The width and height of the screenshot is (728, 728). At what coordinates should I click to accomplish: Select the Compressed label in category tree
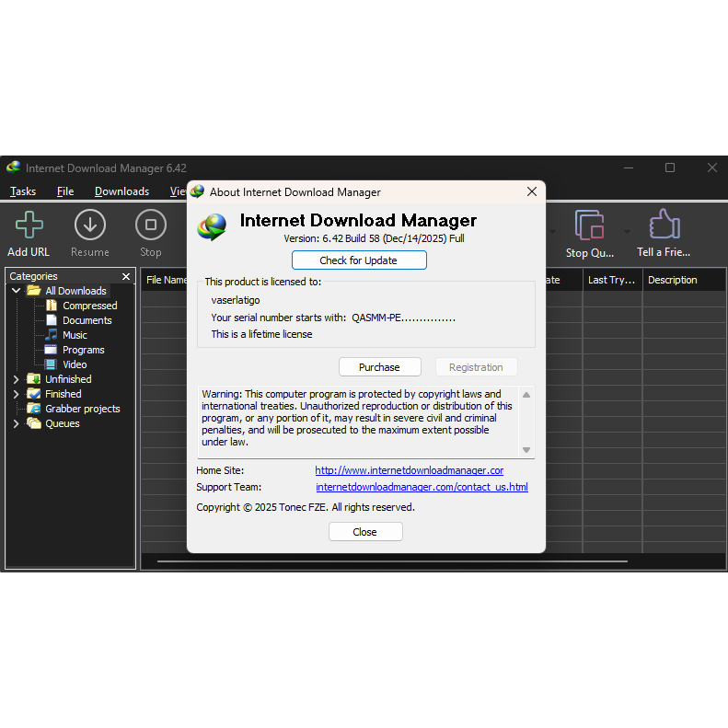tap(90, 306)
